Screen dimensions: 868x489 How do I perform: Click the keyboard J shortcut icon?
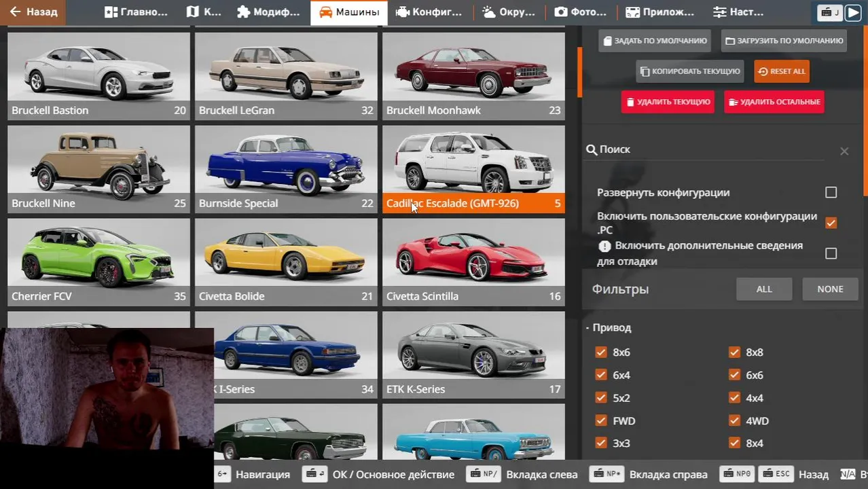[x=829, y=12]
